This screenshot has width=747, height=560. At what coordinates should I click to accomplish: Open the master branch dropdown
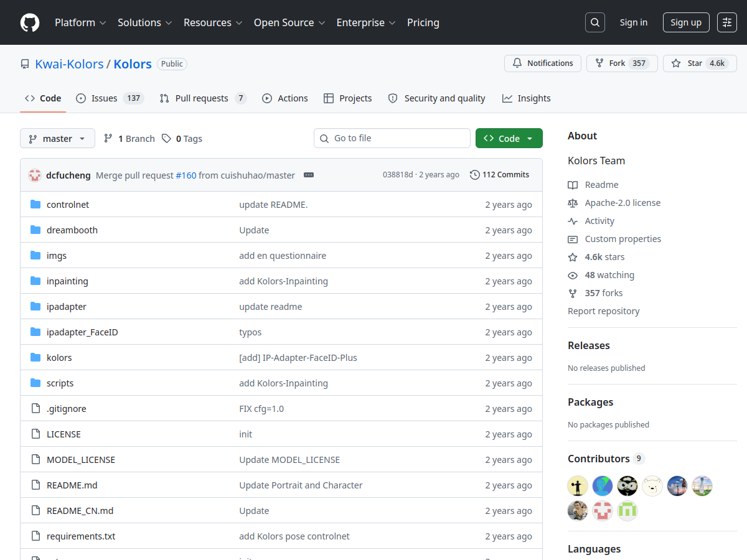point(57,138)
